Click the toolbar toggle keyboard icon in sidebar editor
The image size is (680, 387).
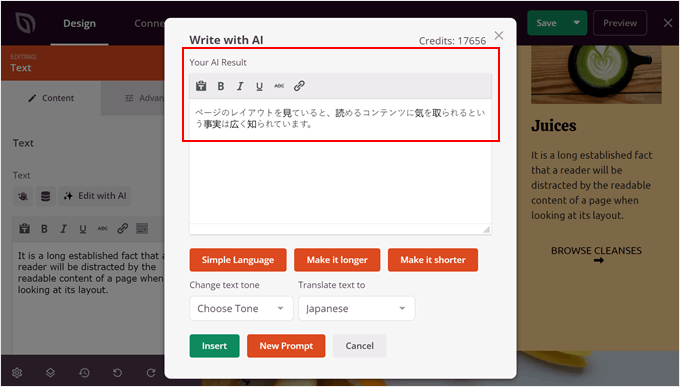pyautogui.click(x=142, y=229)
